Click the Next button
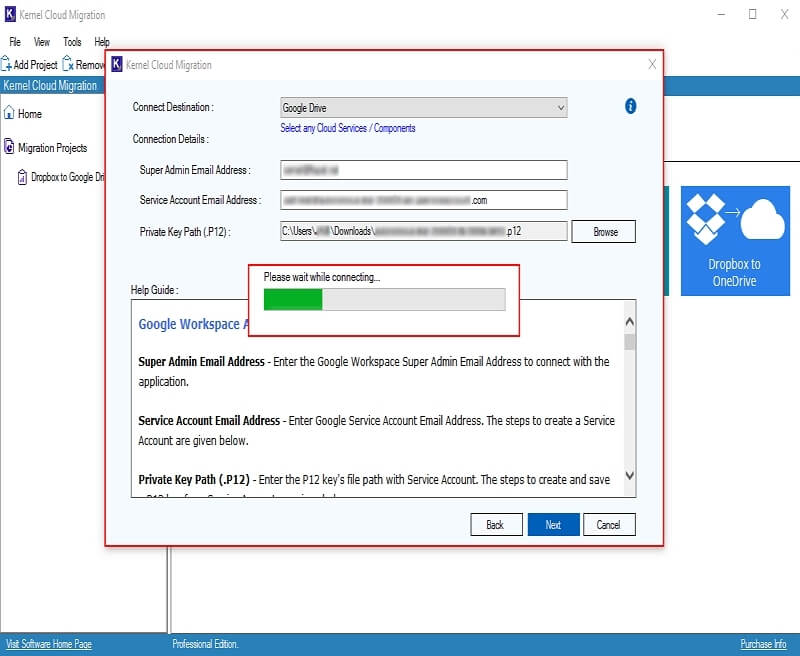The height and width of the screenshot is (656, 800). tap(554, 524)
